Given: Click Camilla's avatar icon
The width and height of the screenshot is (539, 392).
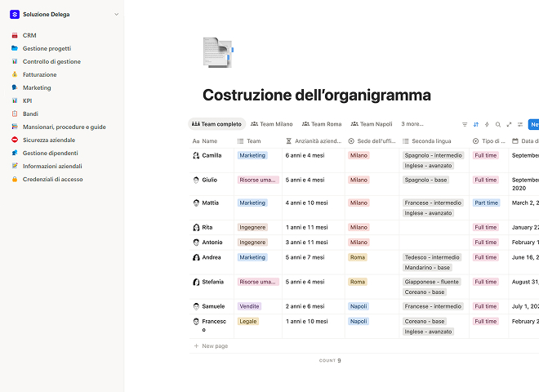Looking at the screenshot, I should pos(196,155).
